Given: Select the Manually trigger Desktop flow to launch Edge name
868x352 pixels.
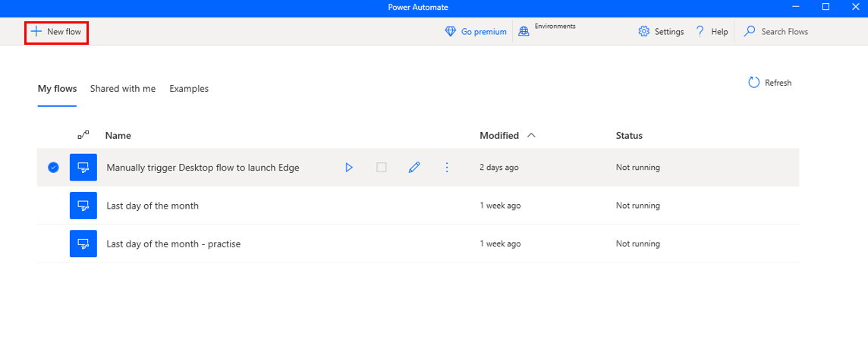Looking at the screenshot, I should click(x=203, y=168).
